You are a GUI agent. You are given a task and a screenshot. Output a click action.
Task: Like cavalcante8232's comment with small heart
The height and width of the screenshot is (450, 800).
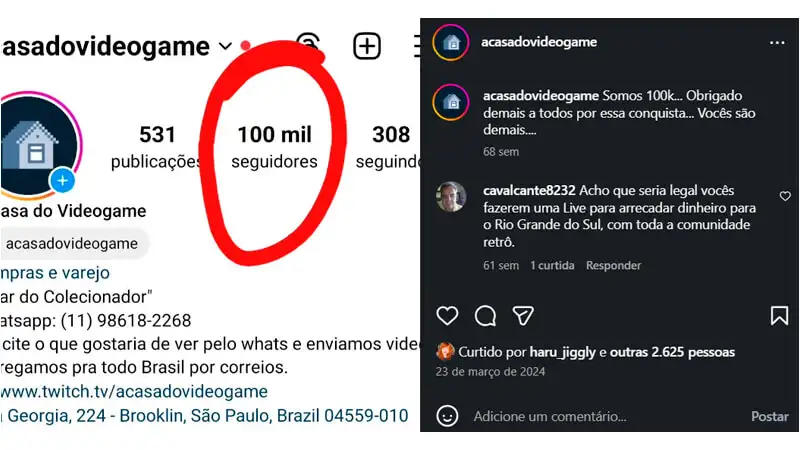tap(785, 197)
